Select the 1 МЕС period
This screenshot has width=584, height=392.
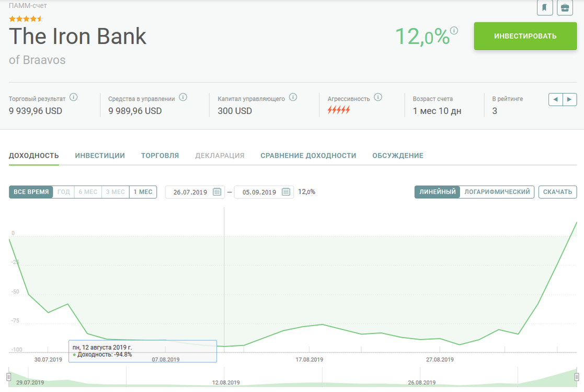coord(143,192)
